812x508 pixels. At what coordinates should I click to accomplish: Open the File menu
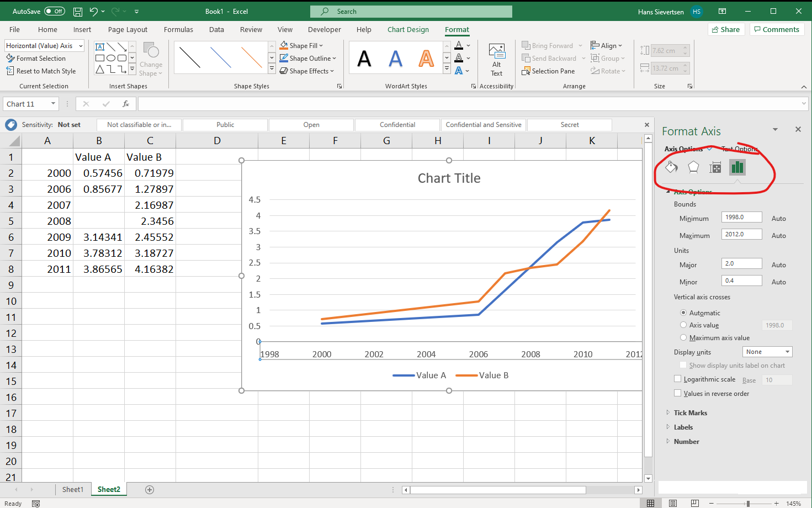tap(14, 30)
